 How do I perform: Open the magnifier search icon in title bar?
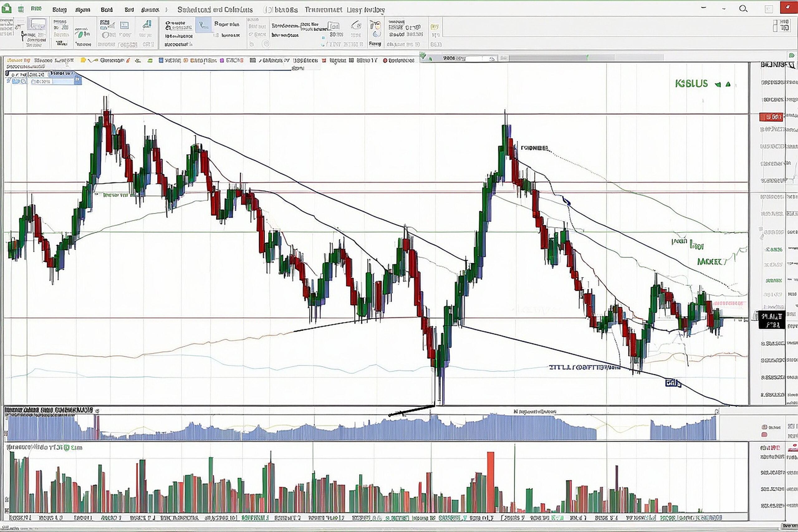[743, 9]
